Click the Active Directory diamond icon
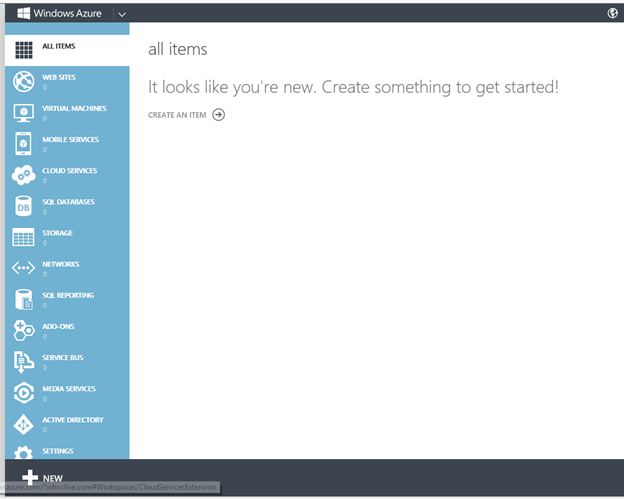 tap(23, 424)
